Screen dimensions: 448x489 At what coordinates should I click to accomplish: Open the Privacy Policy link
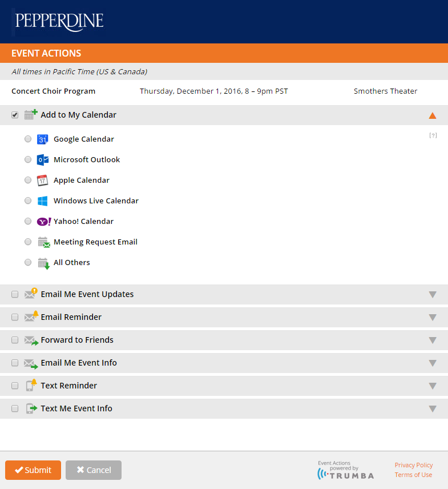click(414, 465)
